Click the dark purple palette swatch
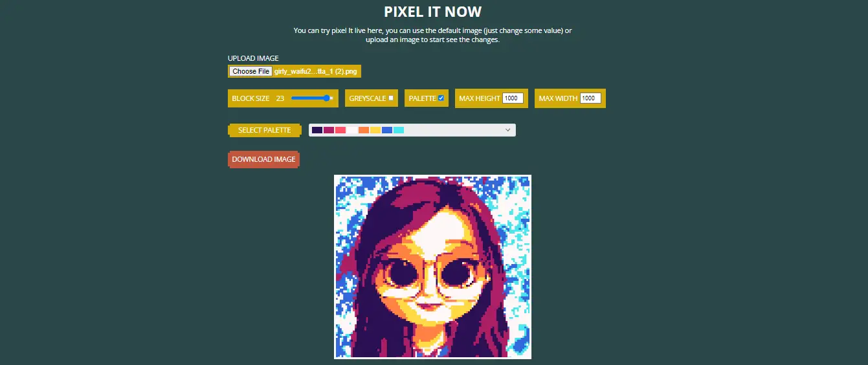The width and height of the screenshot is (868, 365). point(317,130)
